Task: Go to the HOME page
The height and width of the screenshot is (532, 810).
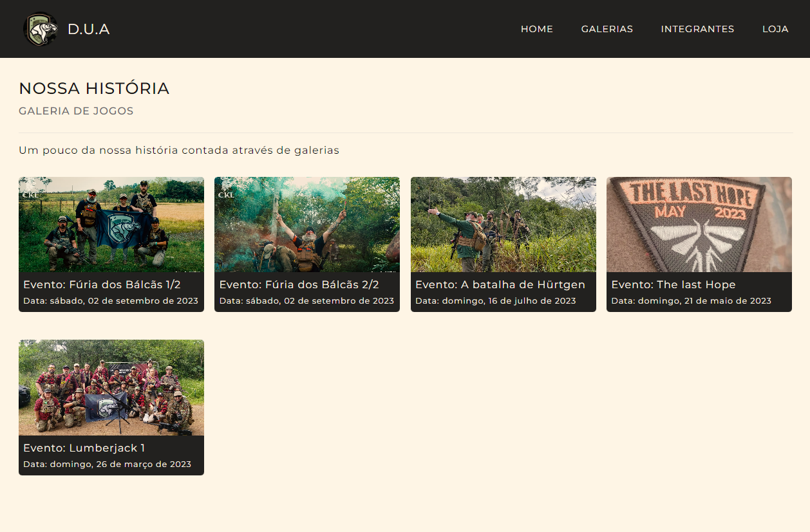Action: tap(536, 29)
